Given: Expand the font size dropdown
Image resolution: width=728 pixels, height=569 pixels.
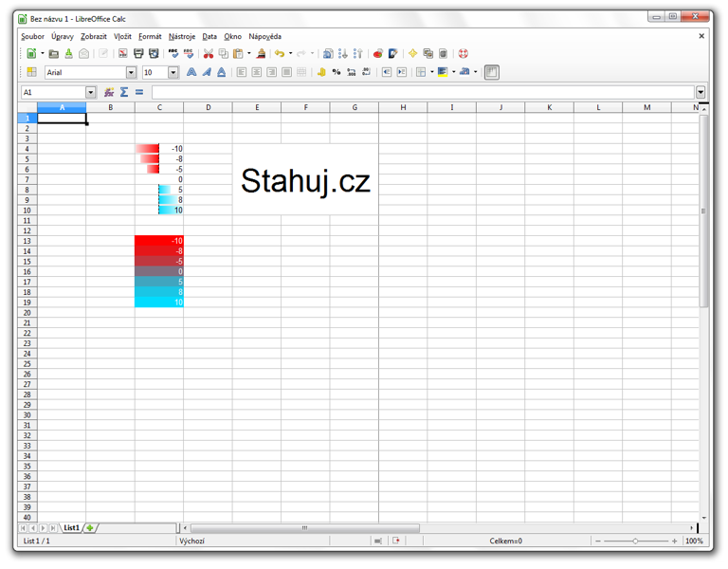Looking at the screenshot, I should pos(173,72).
